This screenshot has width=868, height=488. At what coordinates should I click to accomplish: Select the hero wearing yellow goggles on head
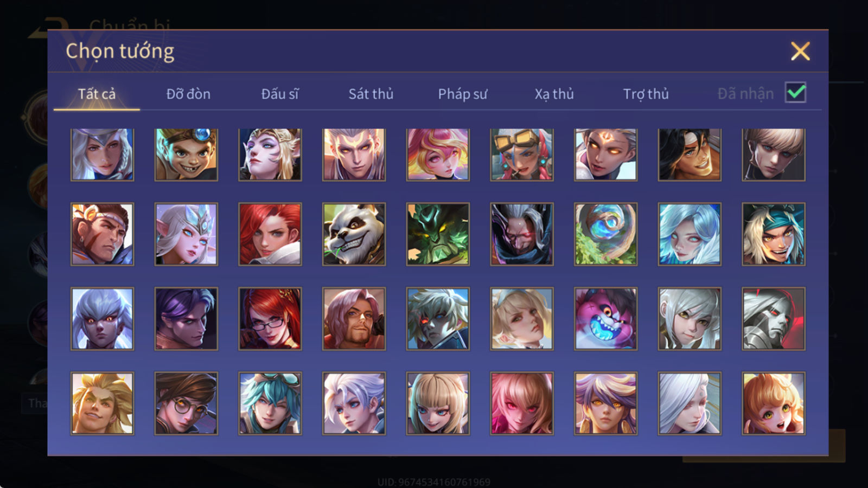click(x=521, y=155)
